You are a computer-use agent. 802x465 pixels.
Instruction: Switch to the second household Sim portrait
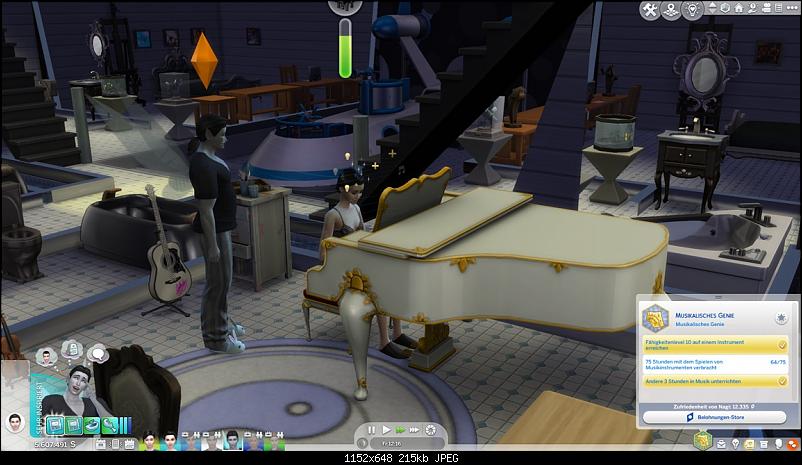pos(170,441)
